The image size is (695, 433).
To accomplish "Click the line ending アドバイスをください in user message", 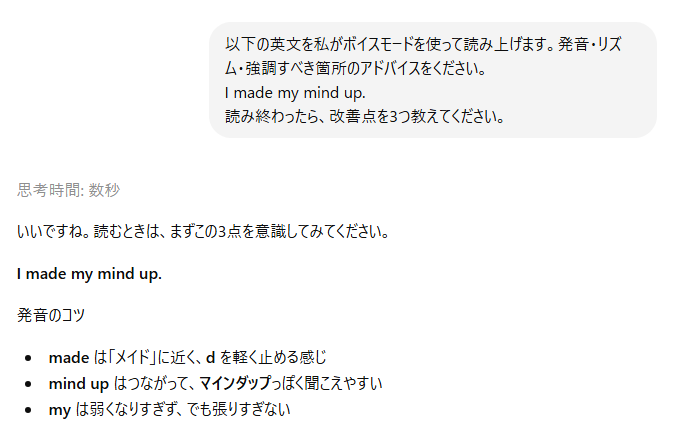I will (355, 69).
